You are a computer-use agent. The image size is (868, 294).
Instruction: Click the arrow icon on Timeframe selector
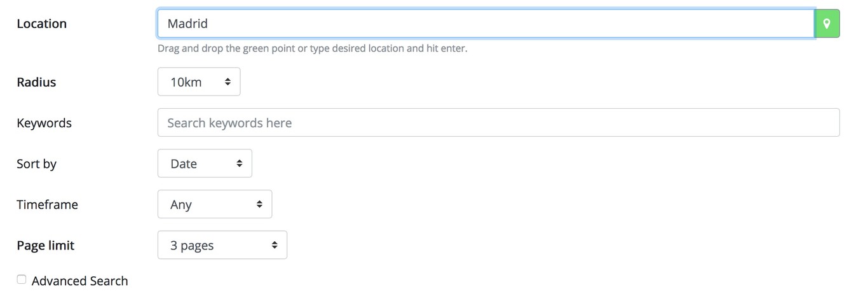[259, 205]
